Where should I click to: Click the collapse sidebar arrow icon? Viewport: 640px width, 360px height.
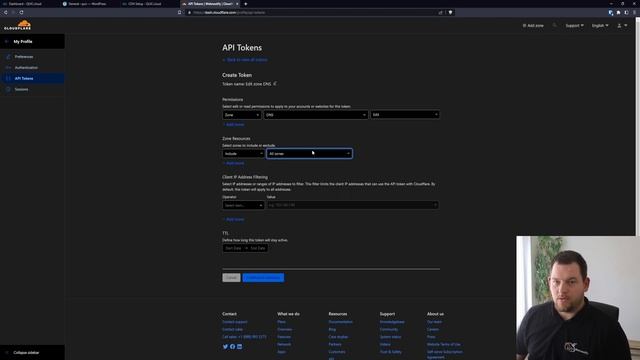coord(7,353)
